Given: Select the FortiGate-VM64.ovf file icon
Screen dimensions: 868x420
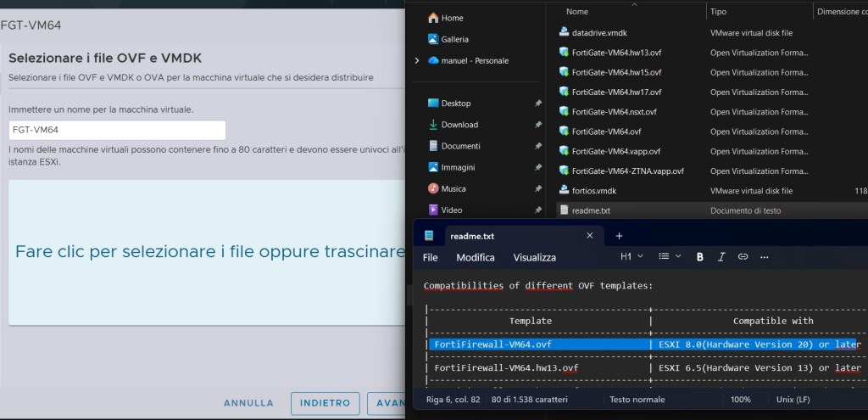Looking at the screenshot, I should [565, 132].
